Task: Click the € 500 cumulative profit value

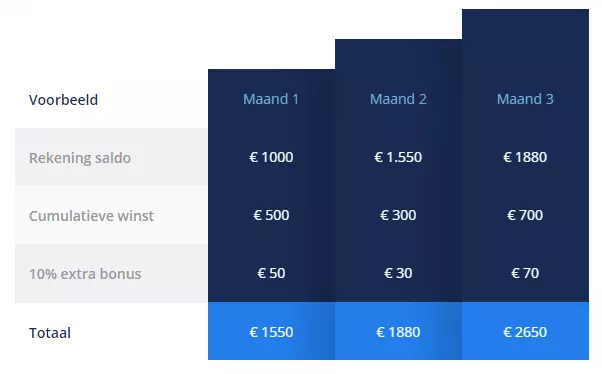Action: tap(271, 215)
